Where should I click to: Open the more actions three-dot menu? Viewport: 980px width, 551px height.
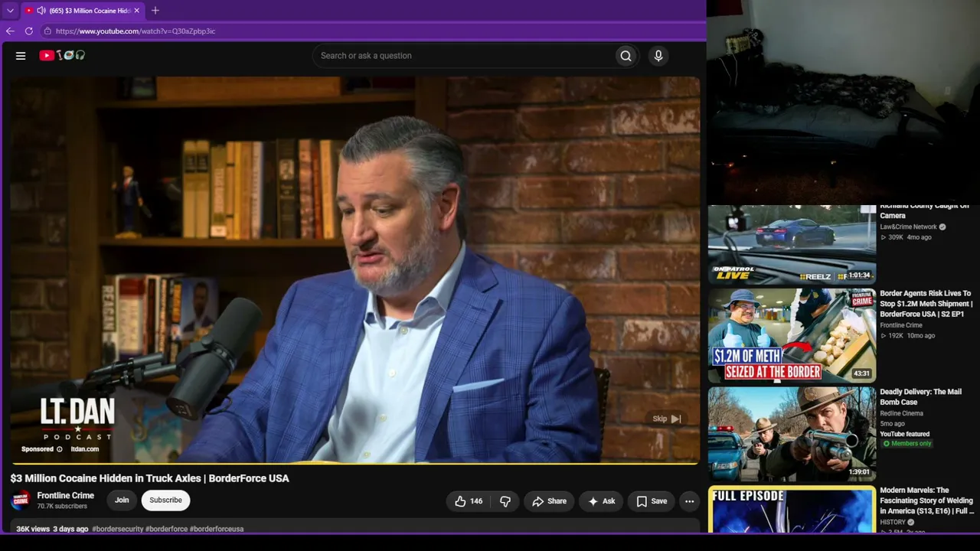point(689,501)
